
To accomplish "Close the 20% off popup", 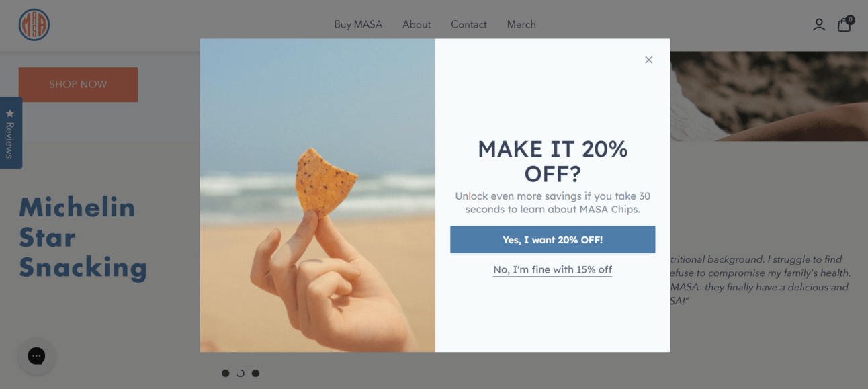I will click(648, 60).
